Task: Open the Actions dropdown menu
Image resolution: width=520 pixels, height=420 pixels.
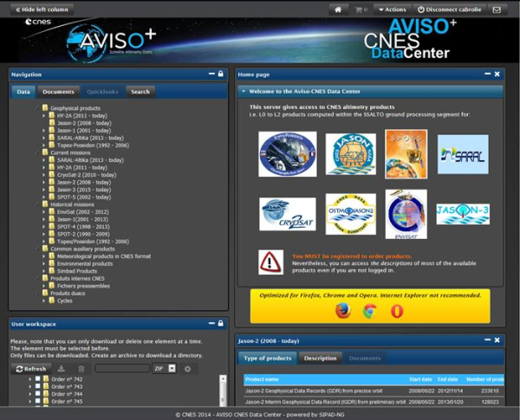Action: point(393,10)
